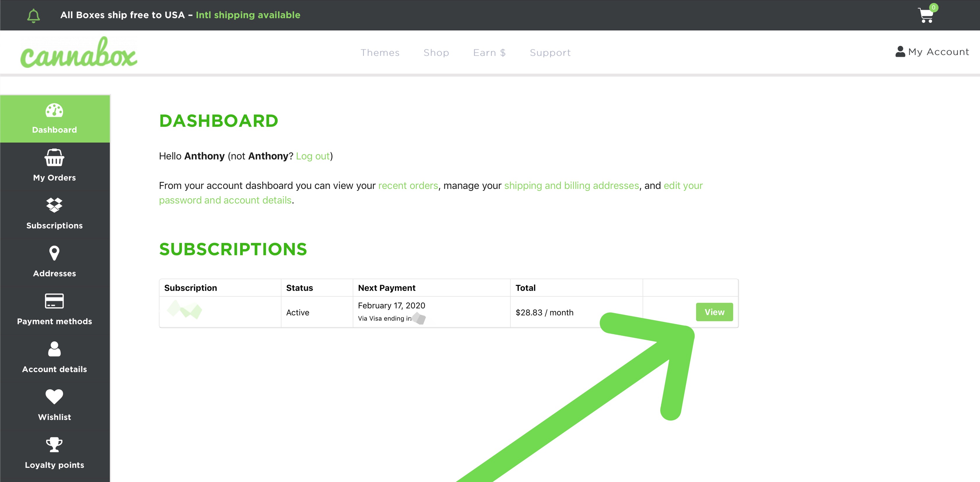The height and width of the screenshot is (482, 980).
Task: Click the cart item count badge
Action: [x=933, y=8]
